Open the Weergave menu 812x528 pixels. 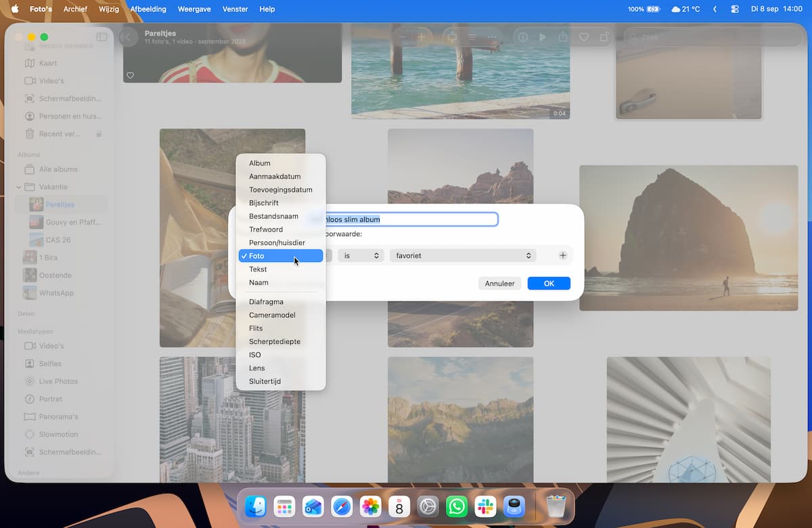tap(194, 9)
